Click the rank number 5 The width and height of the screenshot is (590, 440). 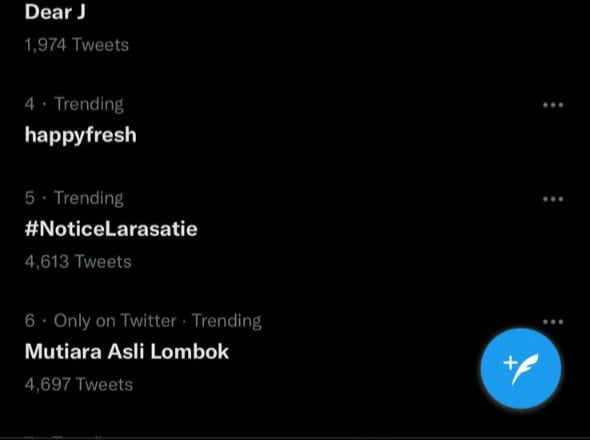pyautogui.click(x=30, y=198)
